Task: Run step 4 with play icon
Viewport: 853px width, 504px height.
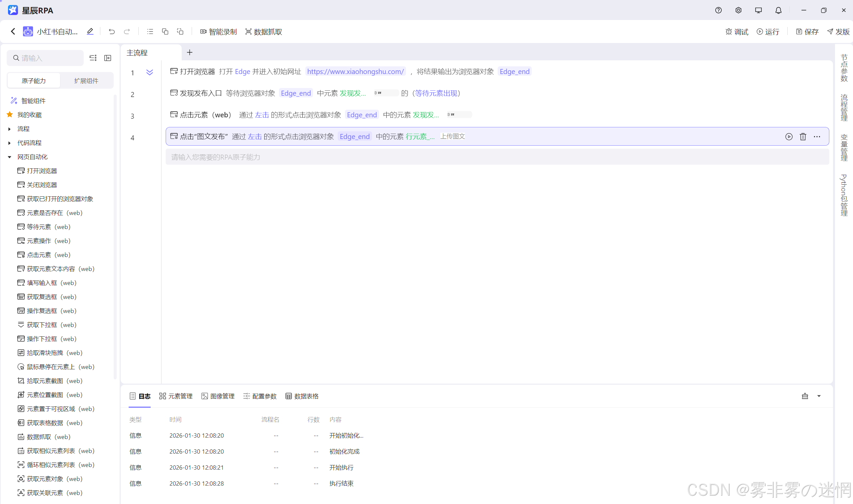Action: pyautogui.click(x=788, y=137)
